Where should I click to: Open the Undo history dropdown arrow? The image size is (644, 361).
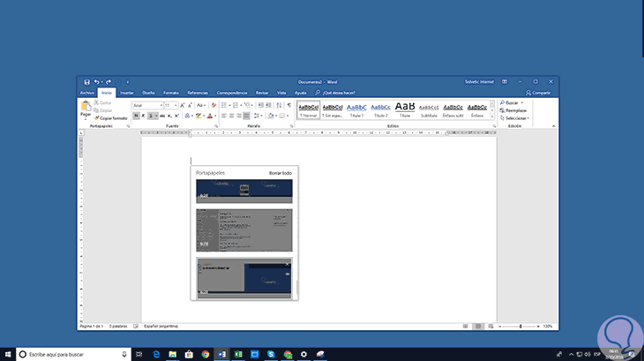click(x=101, y=82)
